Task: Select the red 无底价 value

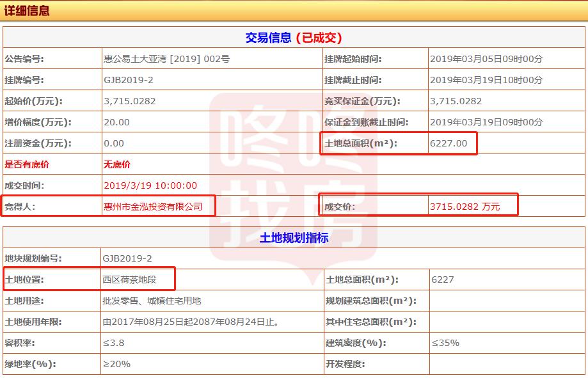Action: 117,164
